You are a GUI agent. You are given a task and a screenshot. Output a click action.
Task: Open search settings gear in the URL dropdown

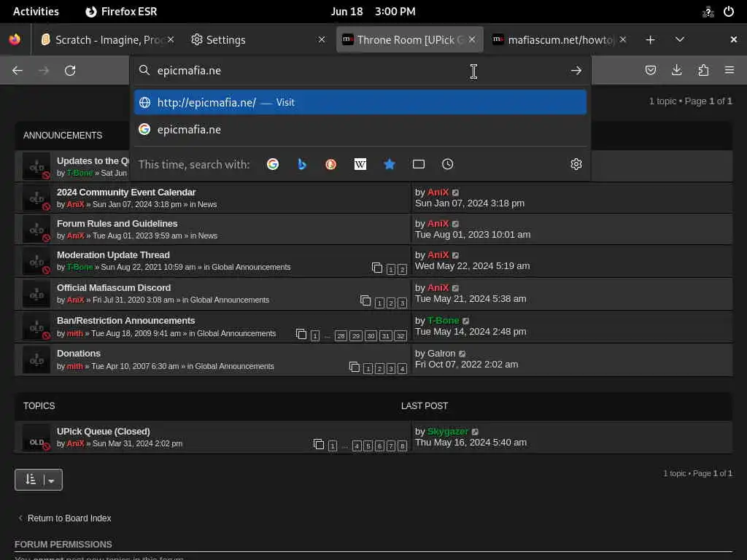point(576,164)
